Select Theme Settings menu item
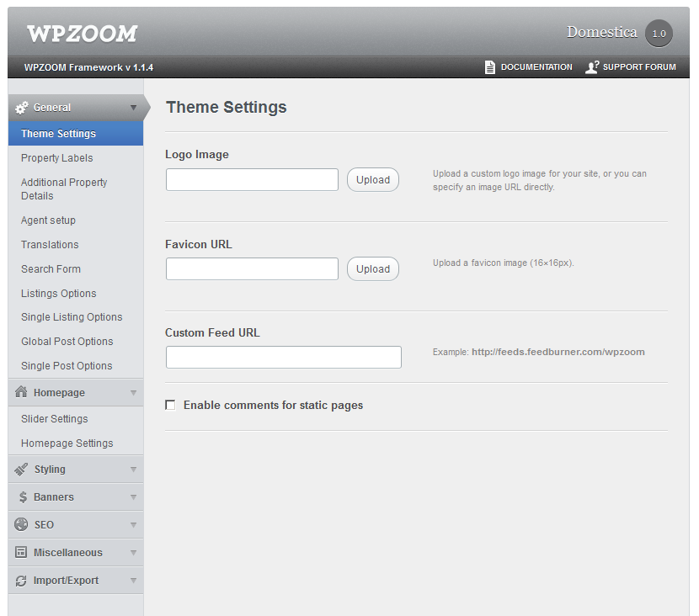This screenshot has height=616, width=699. point(76,134)
